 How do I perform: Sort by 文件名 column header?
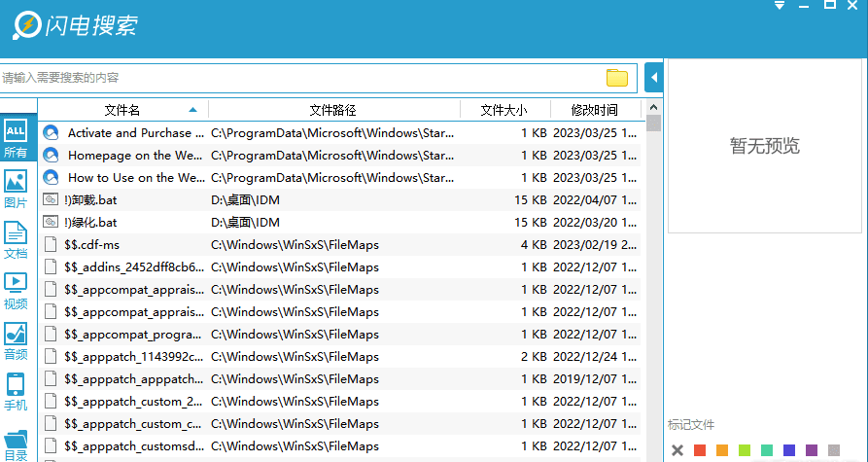[x=122, y=110]
